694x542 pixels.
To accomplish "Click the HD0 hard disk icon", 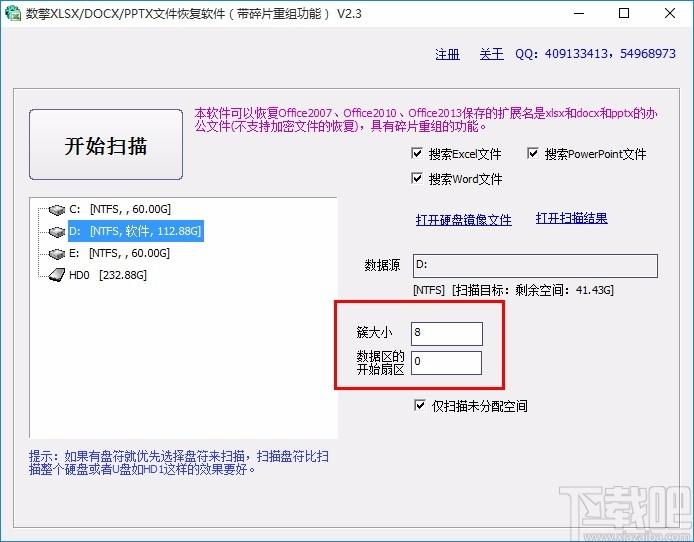I will point(57,275).
